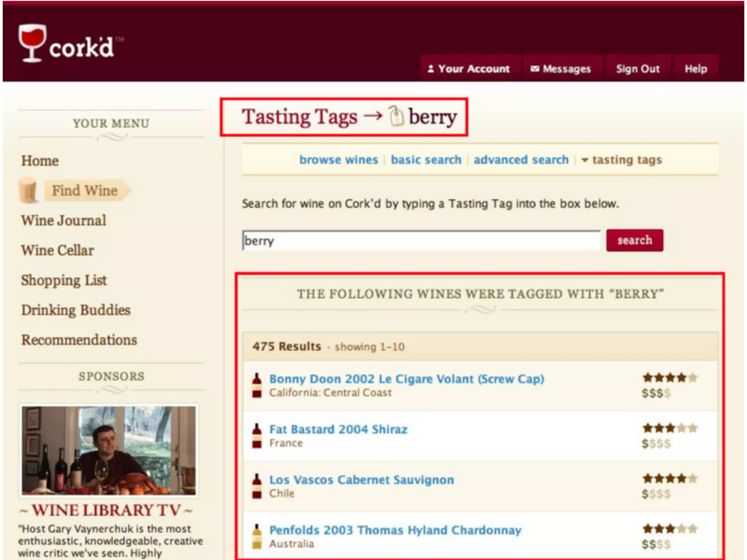Open the Help page
747x560 pixels.
click(x=696, y=69)
